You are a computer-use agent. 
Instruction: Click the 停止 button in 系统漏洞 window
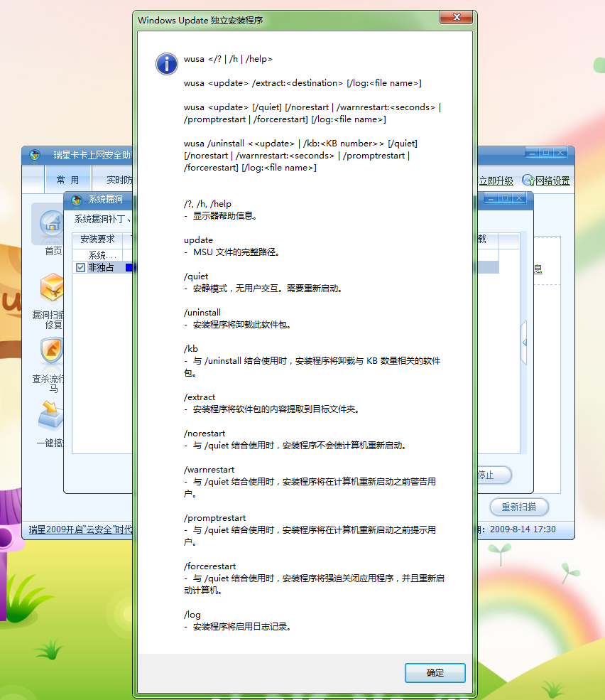click(494, 475)
